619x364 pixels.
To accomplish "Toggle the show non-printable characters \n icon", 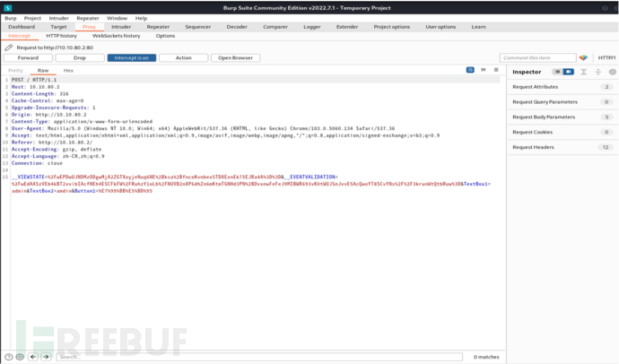I will (484, 70).
